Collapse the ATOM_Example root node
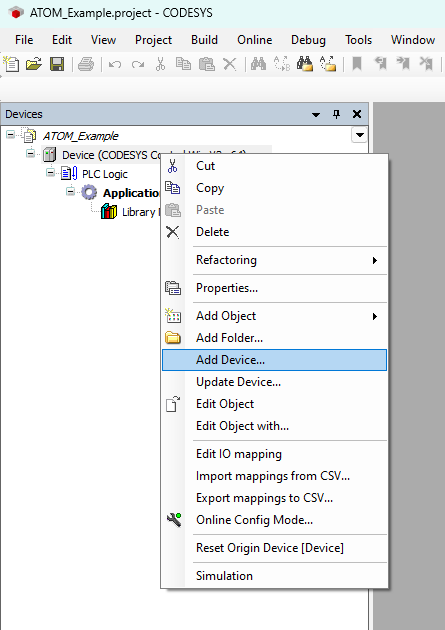Screen dimensions: 445x630 (10, 135)
